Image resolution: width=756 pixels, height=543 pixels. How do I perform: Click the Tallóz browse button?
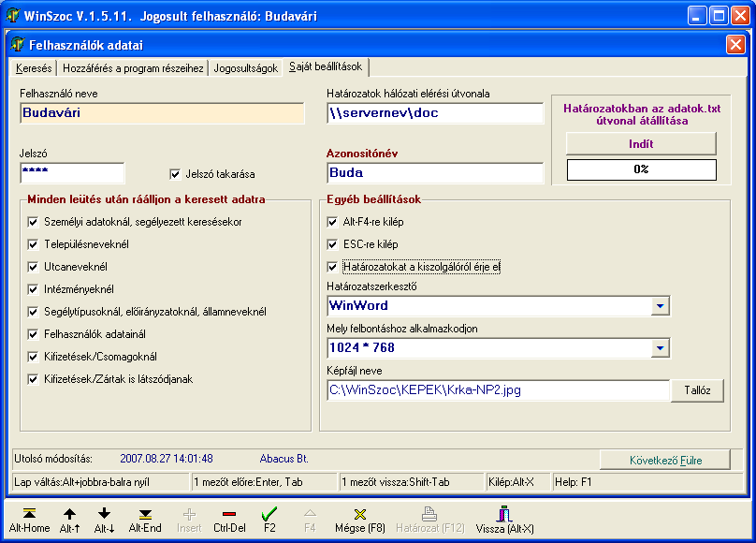tap(697, 390)
